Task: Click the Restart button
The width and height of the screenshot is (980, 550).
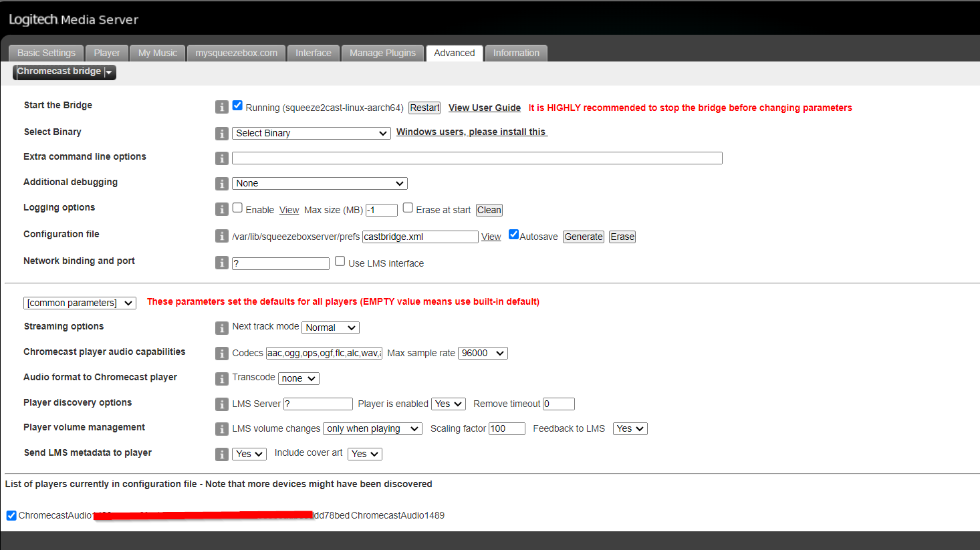Action: 424,108
